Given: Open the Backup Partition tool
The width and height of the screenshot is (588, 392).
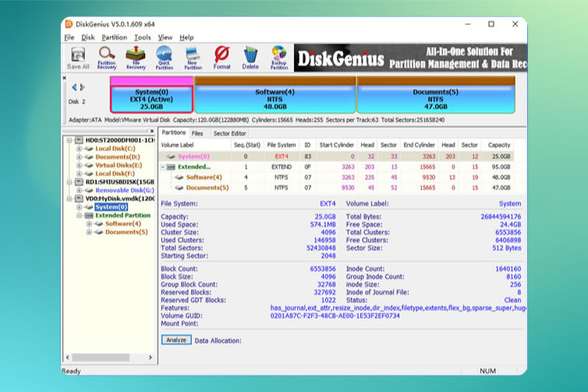Looking at the screenshot, I should [x=279, y=58].
